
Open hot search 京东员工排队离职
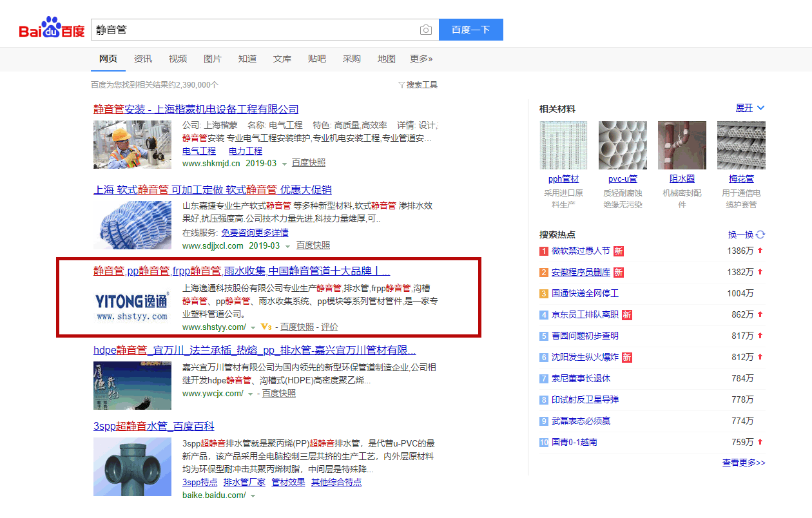point(585,315)
